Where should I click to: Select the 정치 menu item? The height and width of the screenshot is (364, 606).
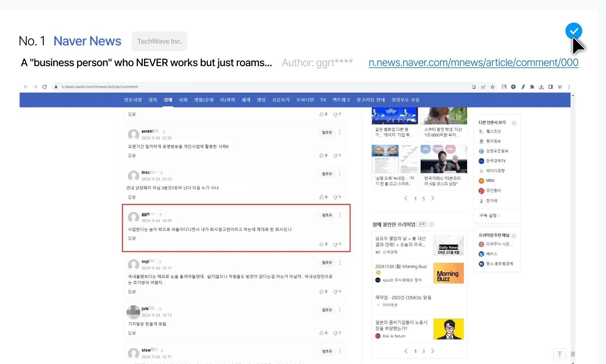click(x=153, y=100)
